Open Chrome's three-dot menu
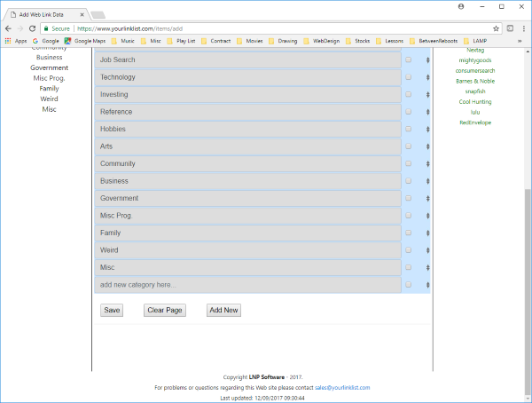The height and width of the screenshot is (403, 532). pos(523,28)
